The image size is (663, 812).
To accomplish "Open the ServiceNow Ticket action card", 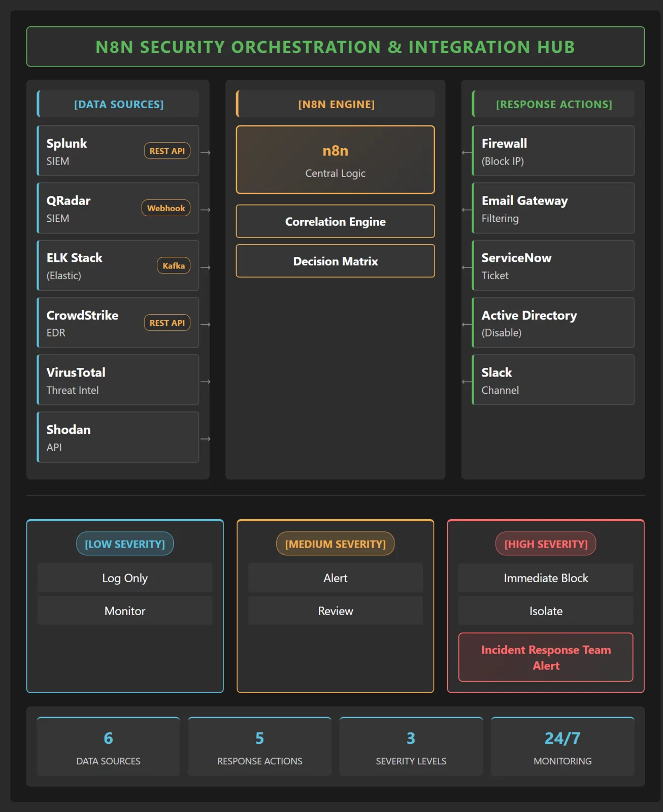I will tap(553, 265).
